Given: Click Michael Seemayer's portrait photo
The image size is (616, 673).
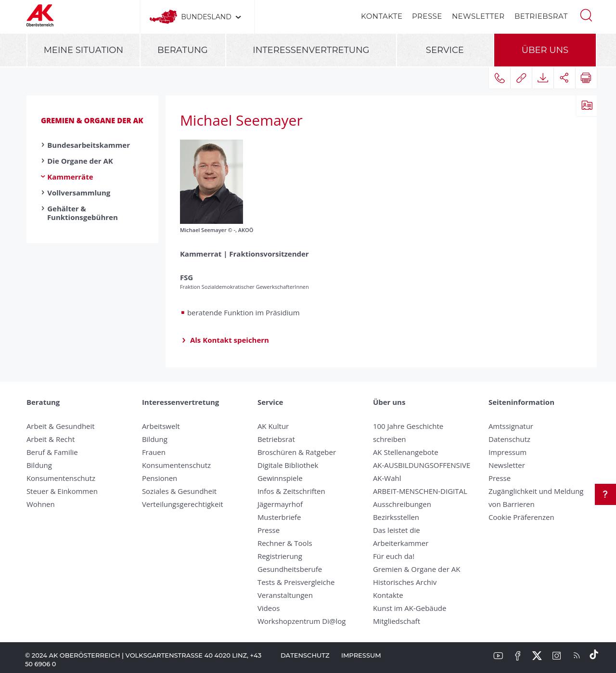Looking at the screenshot, I should pos(211,181).
